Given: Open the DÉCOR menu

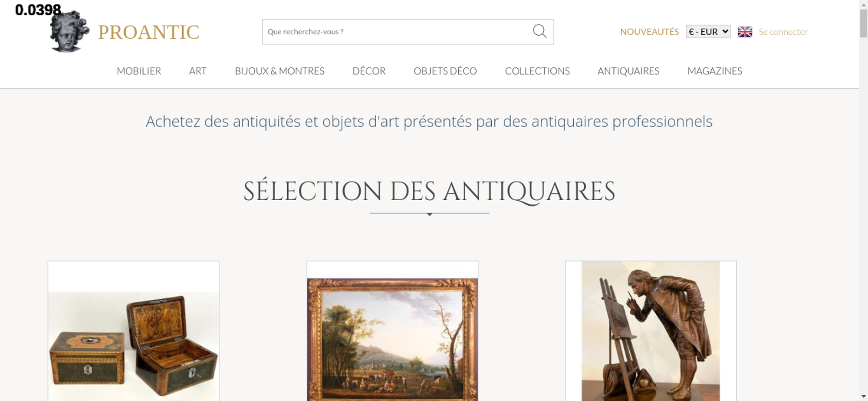Looking at the screenshot, I should pos(369,71).
